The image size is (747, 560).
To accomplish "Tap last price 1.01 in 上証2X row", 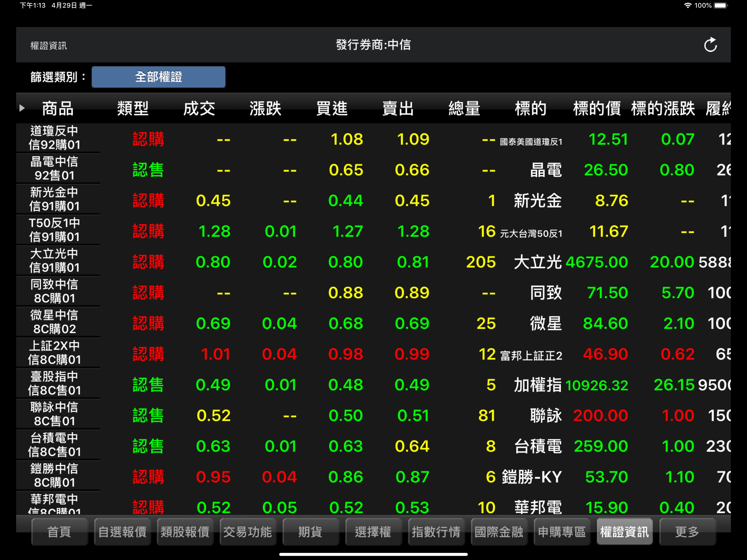I will point(215,354).
